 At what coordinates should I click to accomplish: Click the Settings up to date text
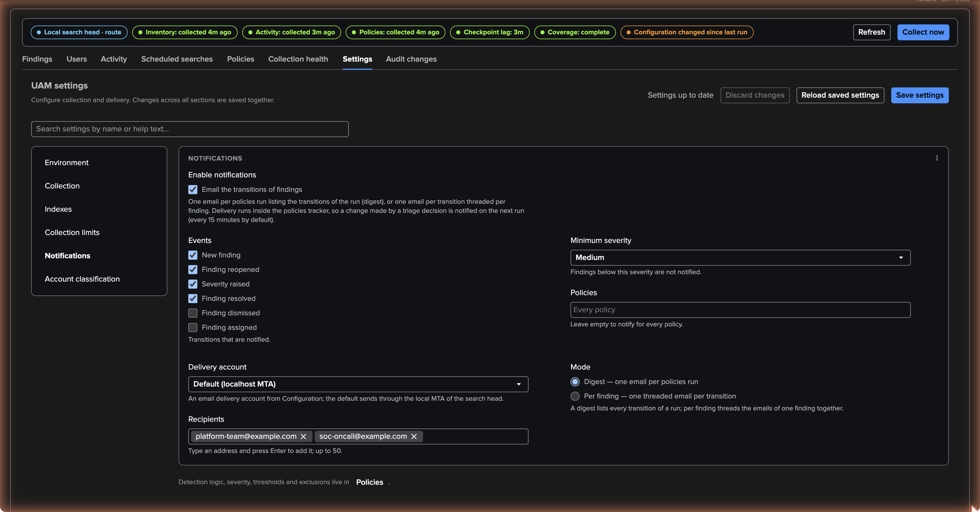680,95
